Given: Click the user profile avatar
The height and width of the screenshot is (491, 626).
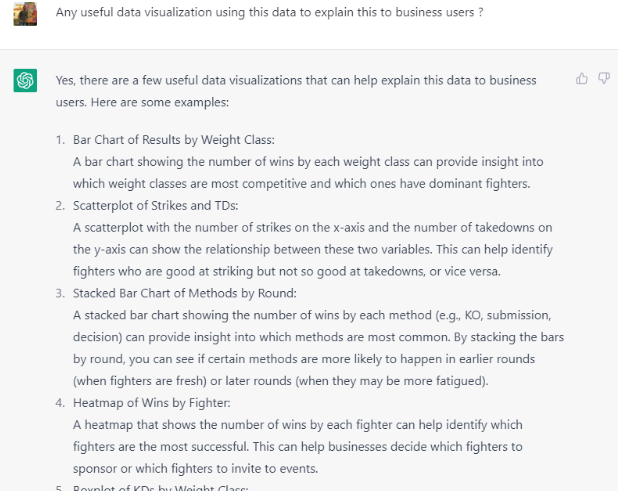Looking at the screenshot, I should [26, 14].
